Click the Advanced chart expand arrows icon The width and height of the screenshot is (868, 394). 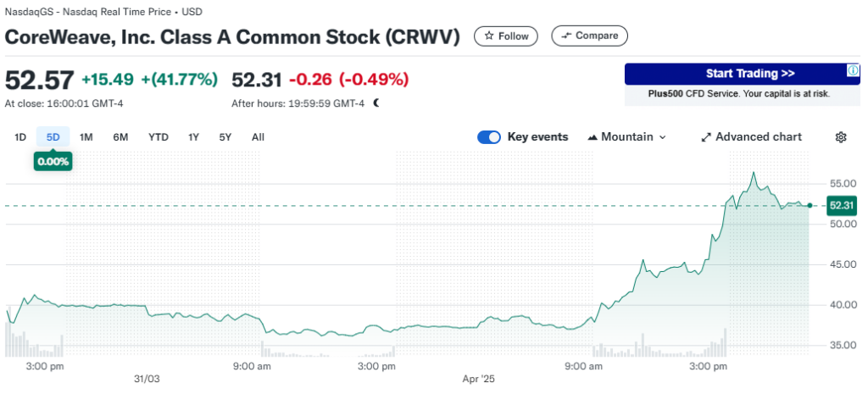(x=706, y=137)
